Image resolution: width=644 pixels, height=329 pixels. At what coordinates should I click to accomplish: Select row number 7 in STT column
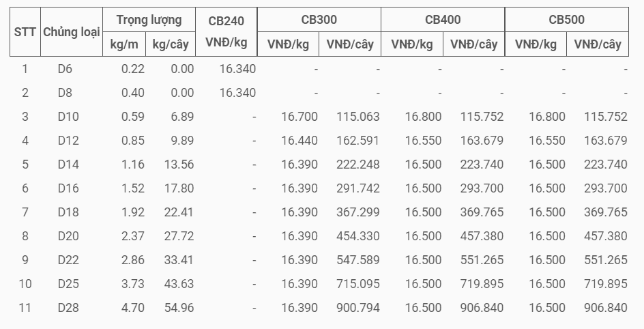click(25, 212)
